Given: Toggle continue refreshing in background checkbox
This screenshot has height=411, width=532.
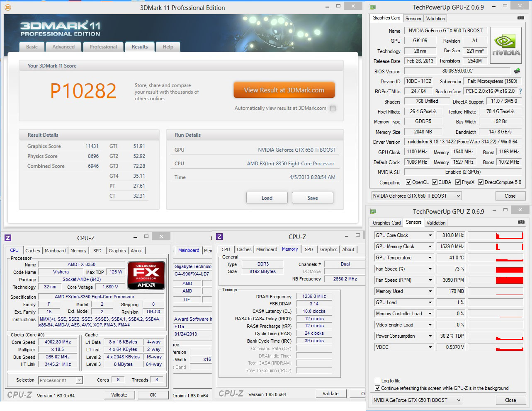Looking at the screenshot, I should pyautogui.click(x=377, y=388).
